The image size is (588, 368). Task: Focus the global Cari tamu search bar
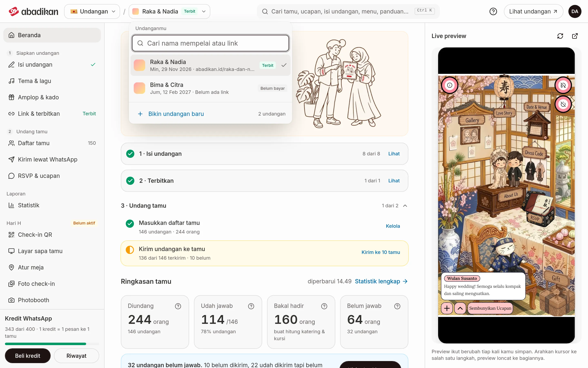(348, 11)
